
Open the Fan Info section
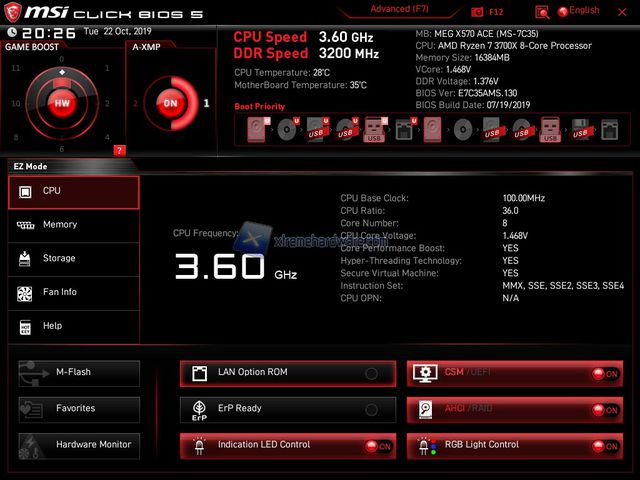point(73,293)
